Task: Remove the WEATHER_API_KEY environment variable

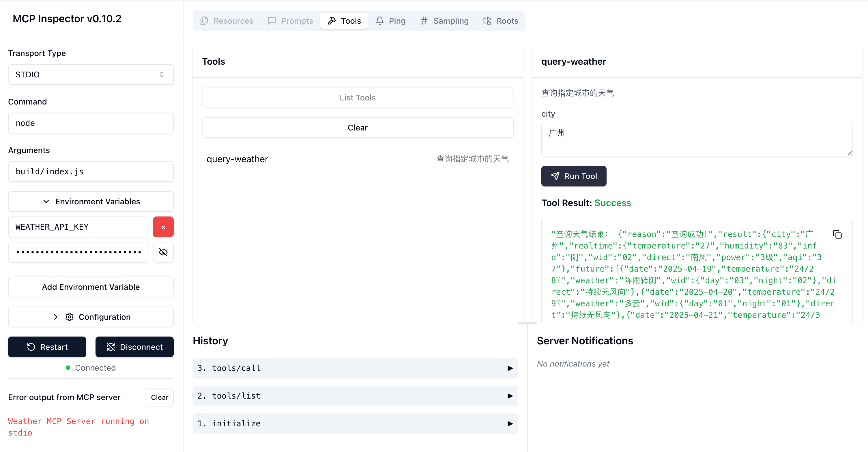Action: pyautogui.click(x=163, y=227)
